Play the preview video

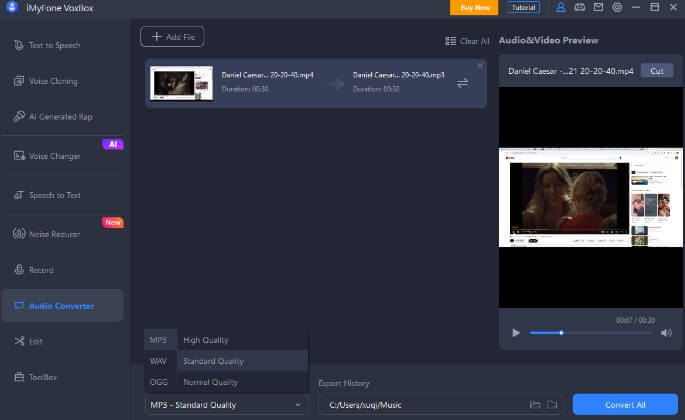516,333
